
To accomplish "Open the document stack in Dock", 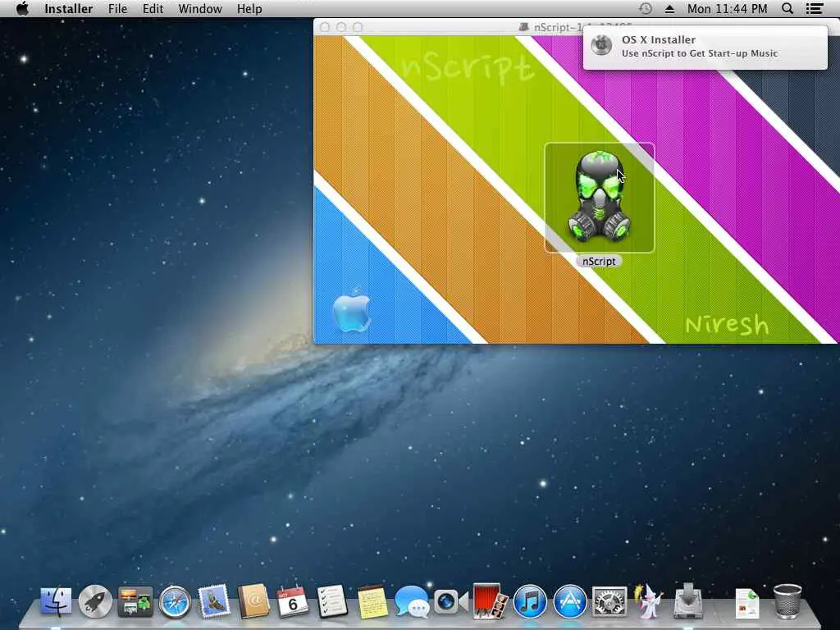I will [747, 602].
